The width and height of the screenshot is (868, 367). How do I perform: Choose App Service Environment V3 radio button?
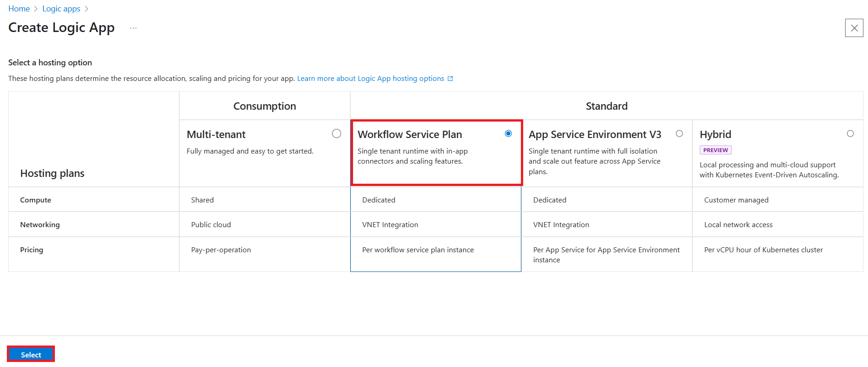(679, 133)
